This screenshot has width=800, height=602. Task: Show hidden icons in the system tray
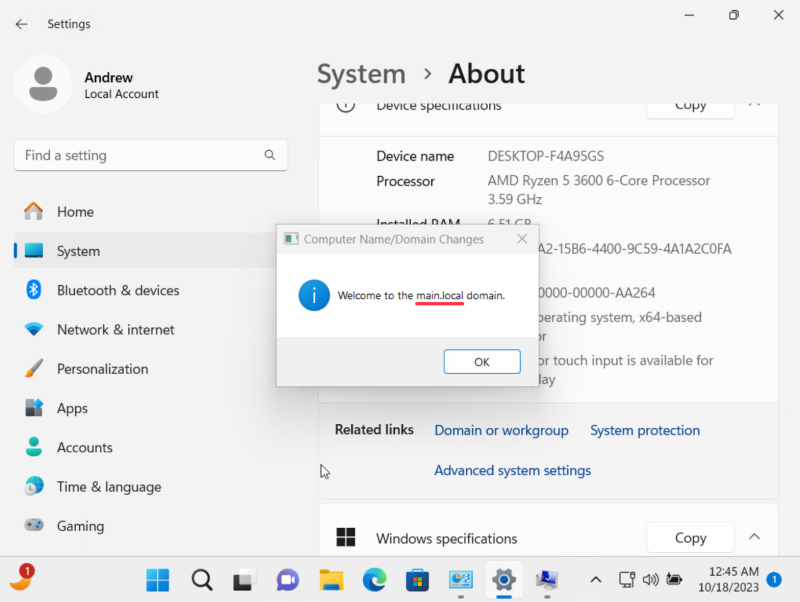595,579
